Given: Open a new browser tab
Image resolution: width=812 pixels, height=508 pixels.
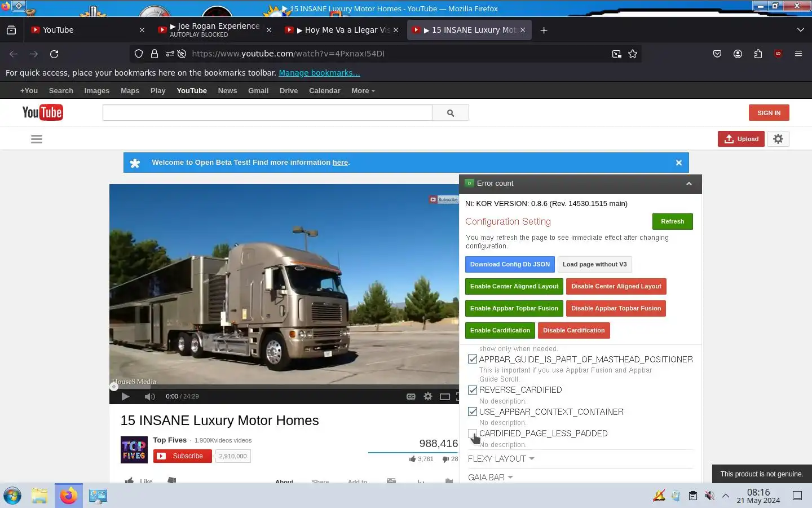Looking at the screenshot, I should tap(544, 30).
